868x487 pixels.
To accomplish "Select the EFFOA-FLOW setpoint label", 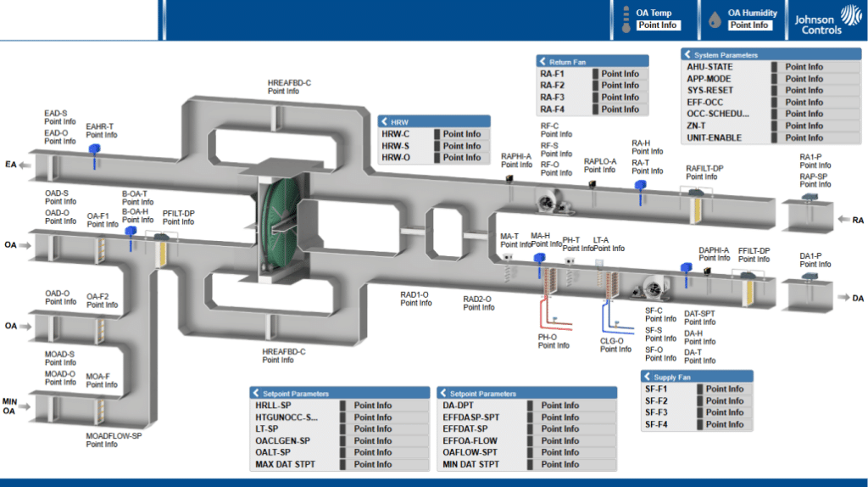I will click(x=470, y=440).
